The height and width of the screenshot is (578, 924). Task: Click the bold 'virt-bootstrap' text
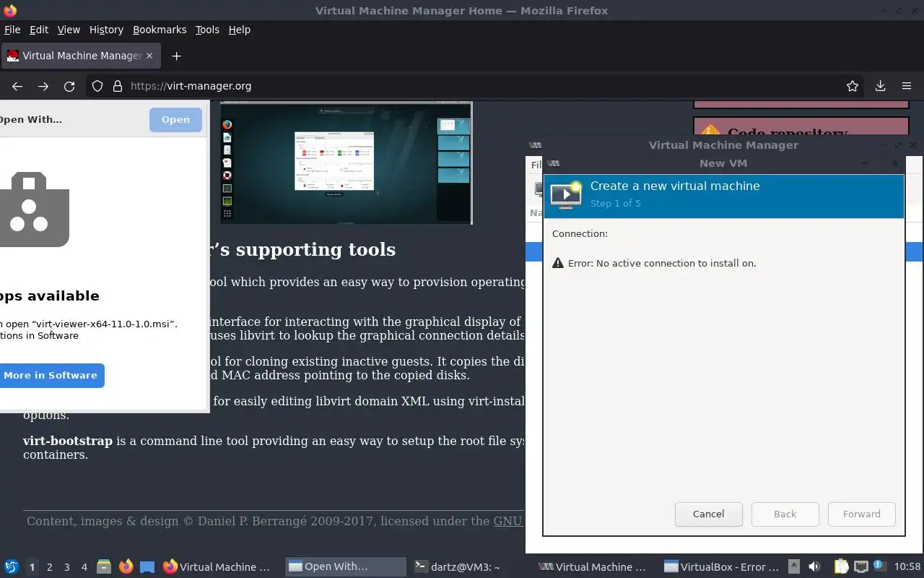tap(68, 441)
